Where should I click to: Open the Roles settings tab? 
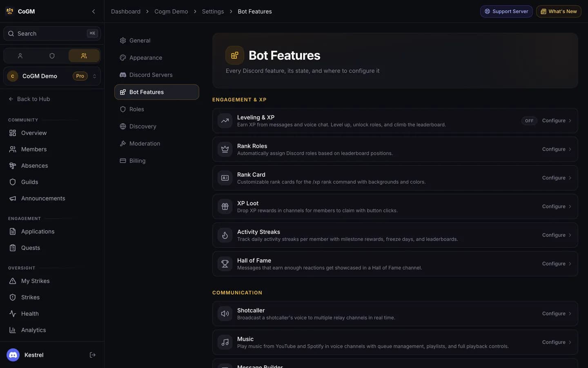[x=157, y=109]
